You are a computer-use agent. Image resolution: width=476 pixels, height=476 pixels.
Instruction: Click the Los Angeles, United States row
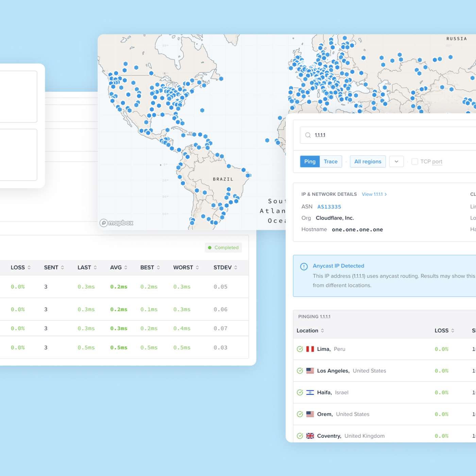click(x=385, y=371)
